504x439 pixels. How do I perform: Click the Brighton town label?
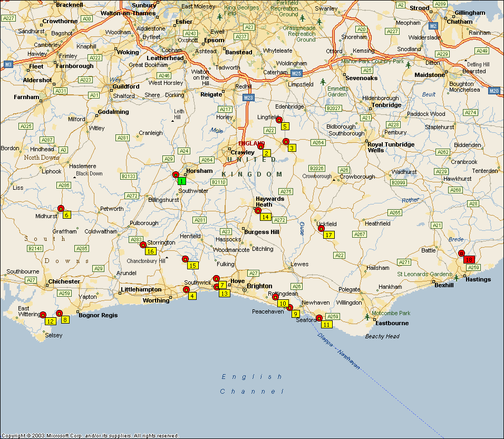259,286
